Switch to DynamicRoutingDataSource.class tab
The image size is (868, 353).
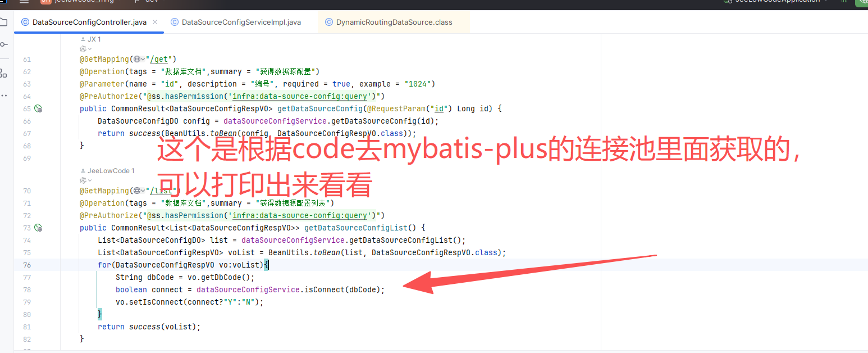coord(394,22)
